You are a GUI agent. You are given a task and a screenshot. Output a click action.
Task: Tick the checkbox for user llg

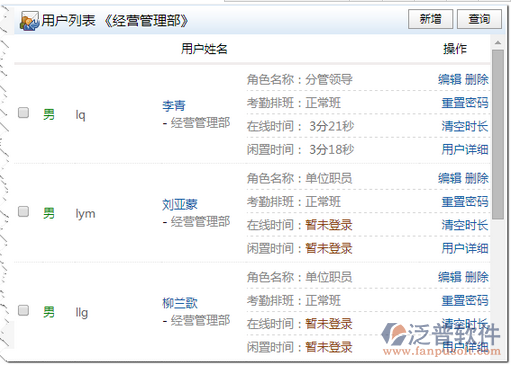[x=23, y=310]
